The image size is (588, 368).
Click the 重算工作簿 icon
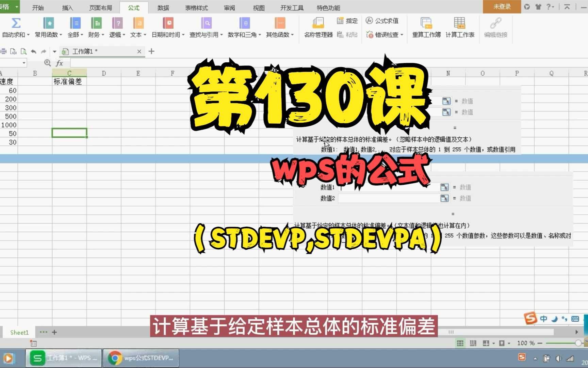click(426, 23)
